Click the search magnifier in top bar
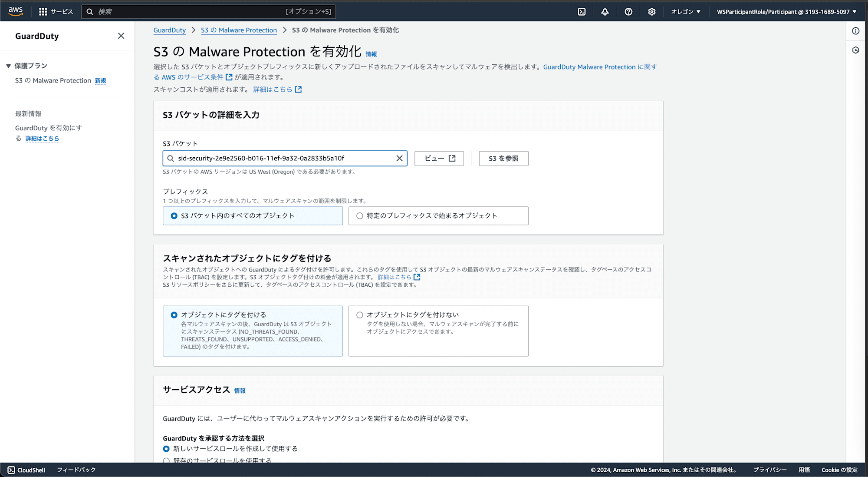868x477 pixels. click(90, 12)
